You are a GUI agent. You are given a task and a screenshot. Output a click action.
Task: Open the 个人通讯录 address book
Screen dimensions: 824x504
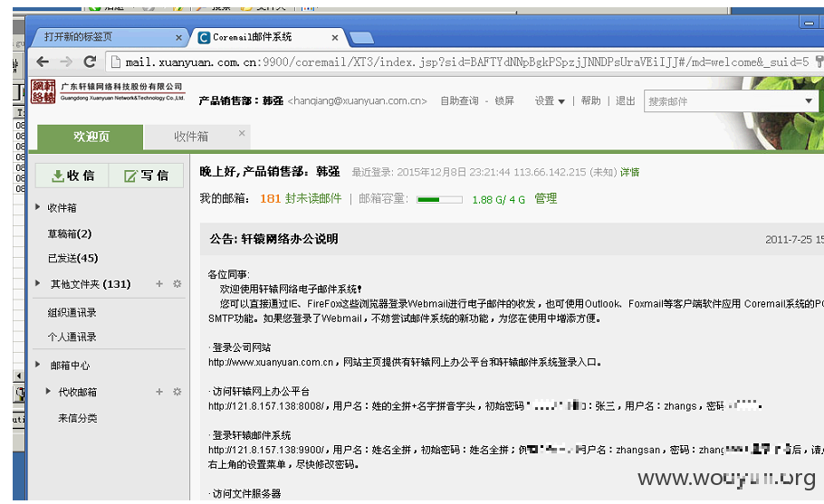coord(72,337)
